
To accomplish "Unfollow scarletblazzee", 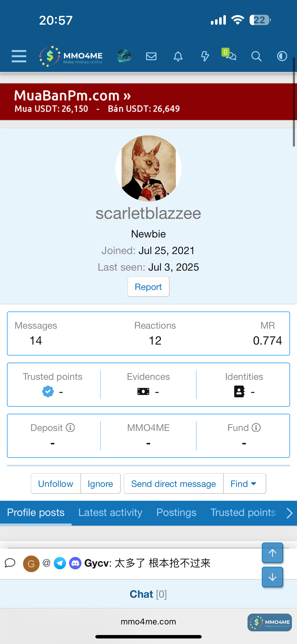I will coord(55,484).
